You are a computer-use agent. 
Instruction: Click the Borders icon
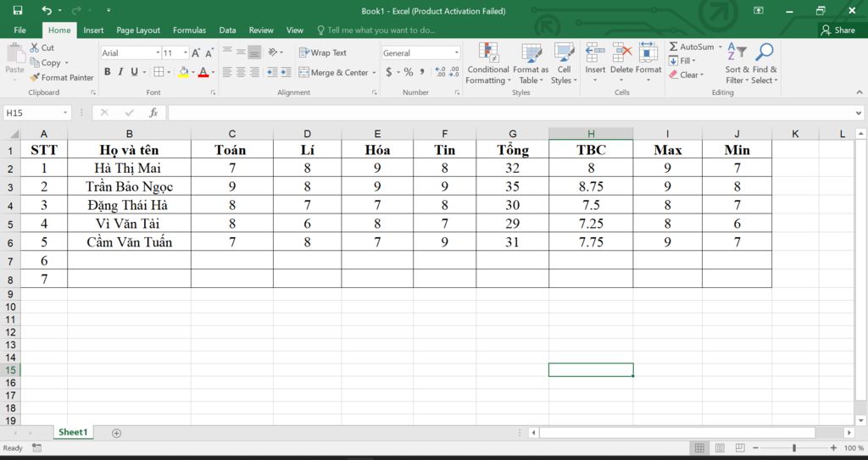[x=159, y=72]
